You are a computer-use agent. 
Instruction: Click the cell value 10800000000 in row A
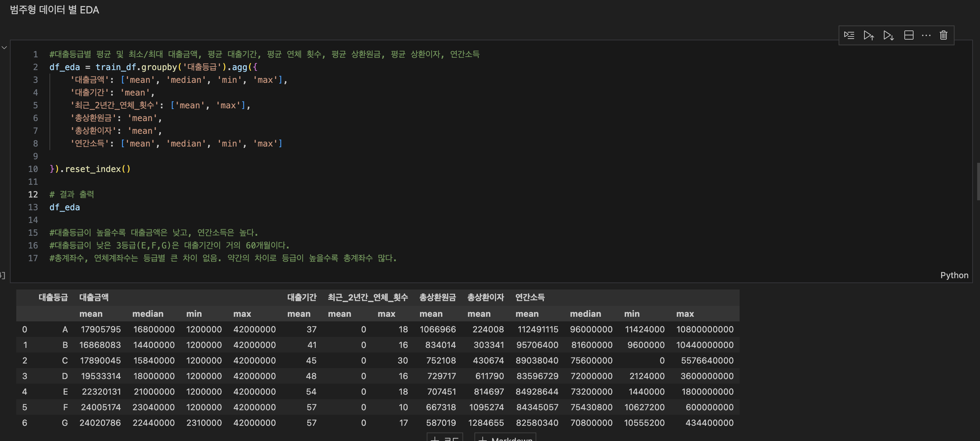click(705, 330)
